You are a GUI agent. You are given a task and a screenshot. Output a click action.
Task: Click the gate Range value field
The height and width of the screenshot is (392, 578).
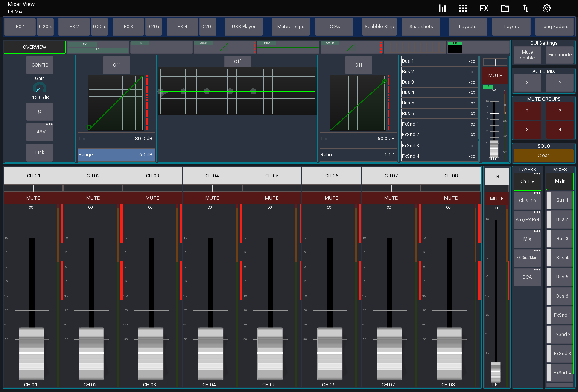click(116, 154)
